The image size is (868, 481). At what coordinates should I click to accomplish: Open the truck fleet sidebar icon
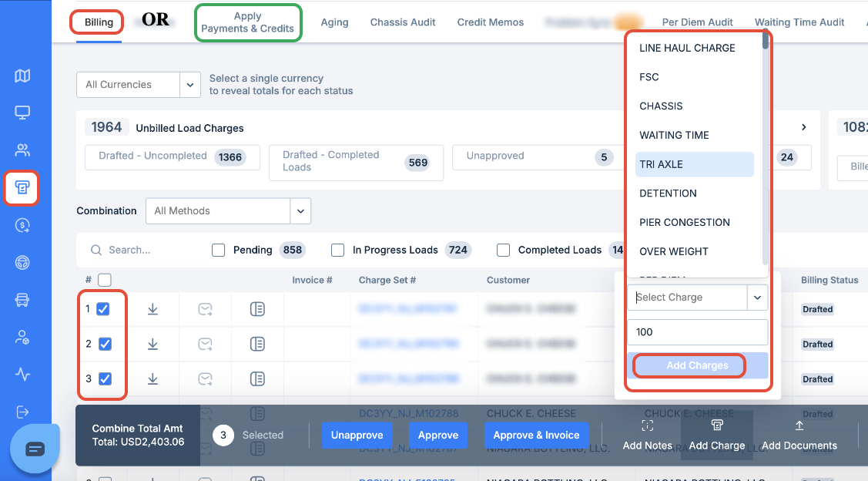pos(22,300)
